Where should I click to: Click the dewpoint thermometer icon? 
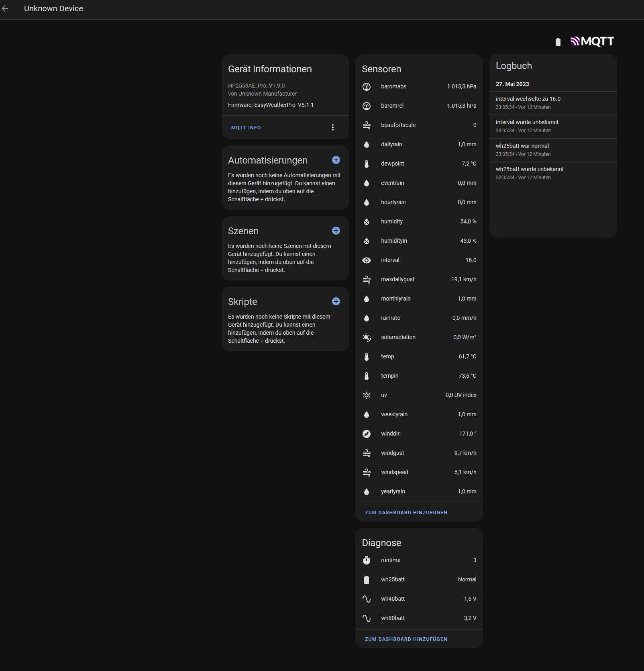(x=367, y=164)
